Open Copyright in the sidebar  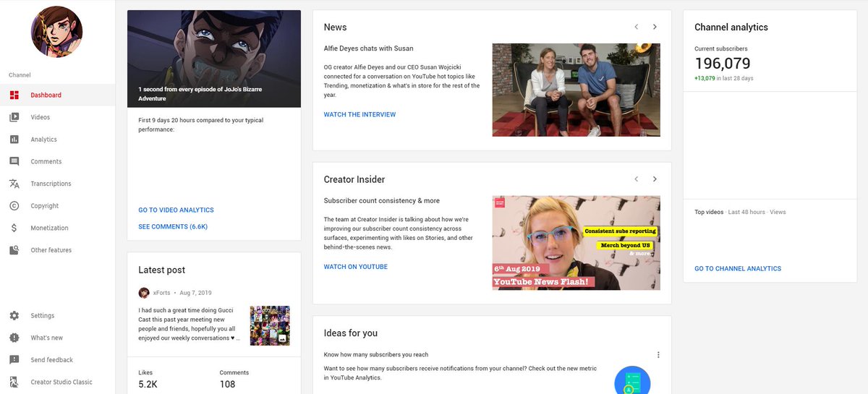tap(57, 206)
